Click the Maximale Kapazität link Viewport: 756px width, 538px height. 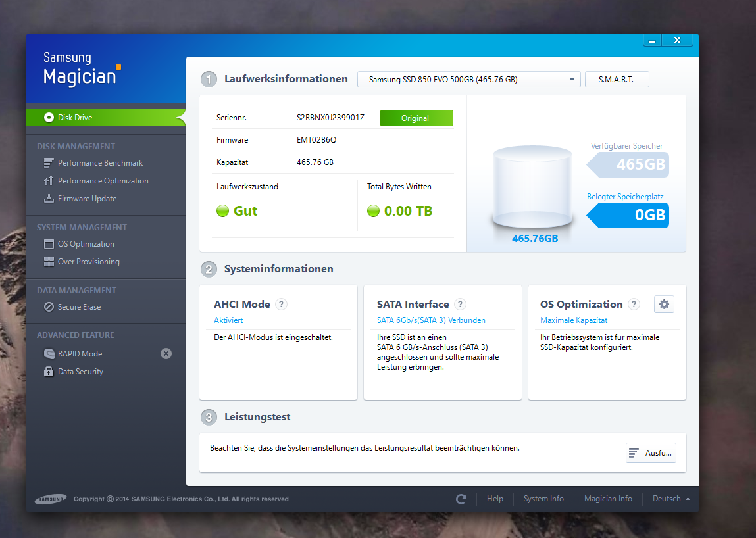click(574, 320)
